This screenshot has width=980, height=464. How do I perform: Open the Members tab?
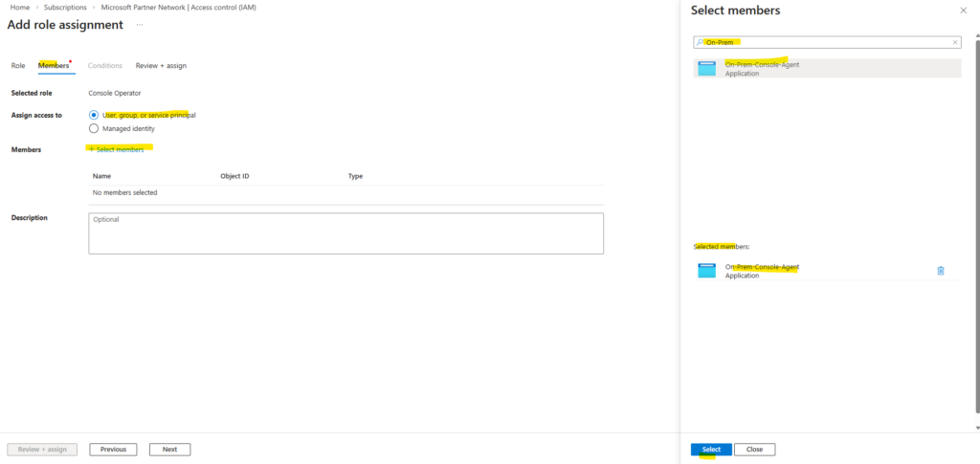coord(54,66)
